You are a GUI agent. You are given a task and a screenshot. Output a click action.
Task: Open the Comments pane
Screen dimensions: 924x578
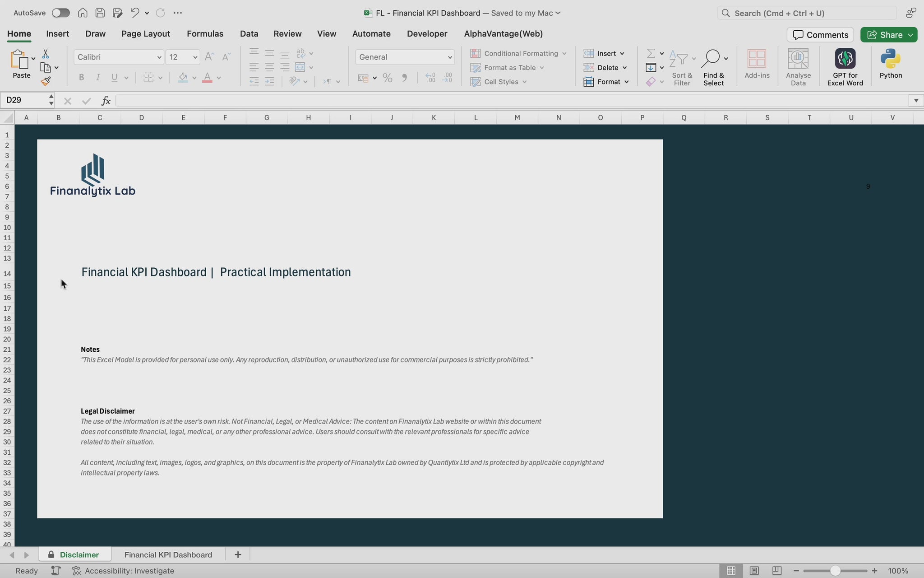(x=820, y=35)
